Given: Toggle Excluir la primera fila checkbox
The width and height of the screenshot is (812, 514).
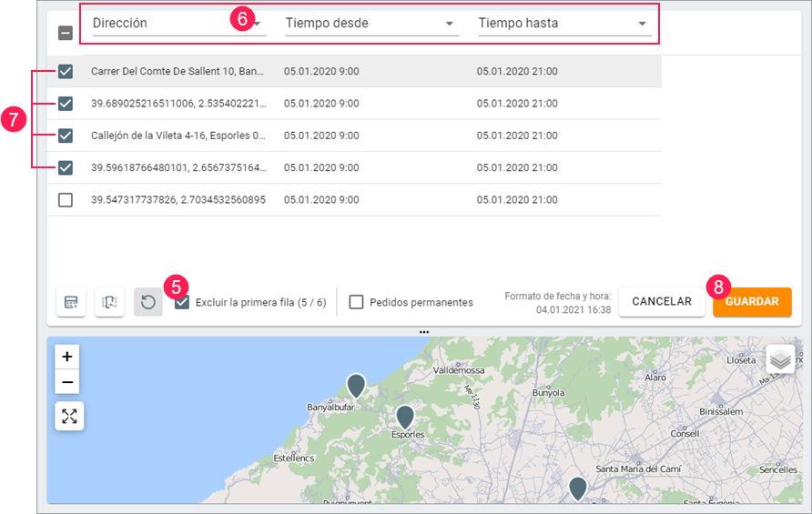Looking at the screenshot, I should [x=182, y=302].
